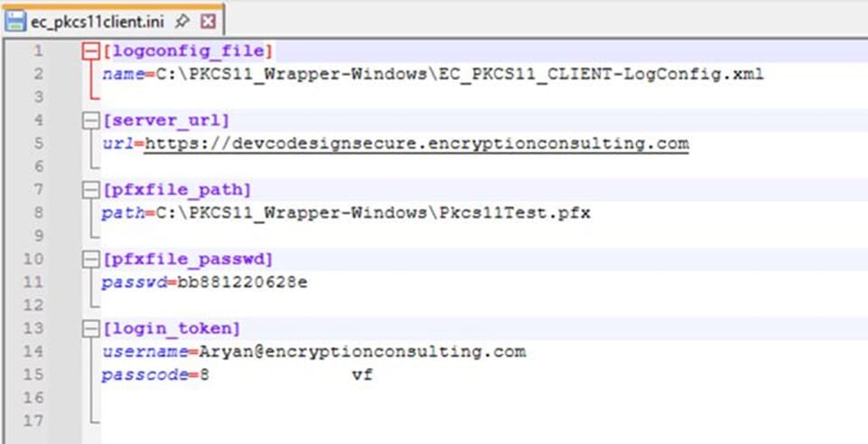
Task: Click line number 2 in the margin
Action: pos(38,74)
